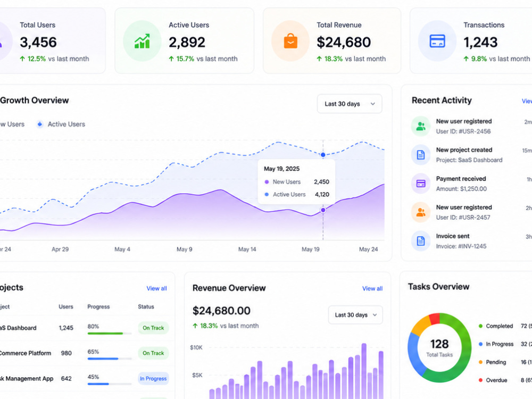Viewport: 532px width, 399px height.
Task: Click View all in Revenue Overview
Action: click(x=372, y=288)
